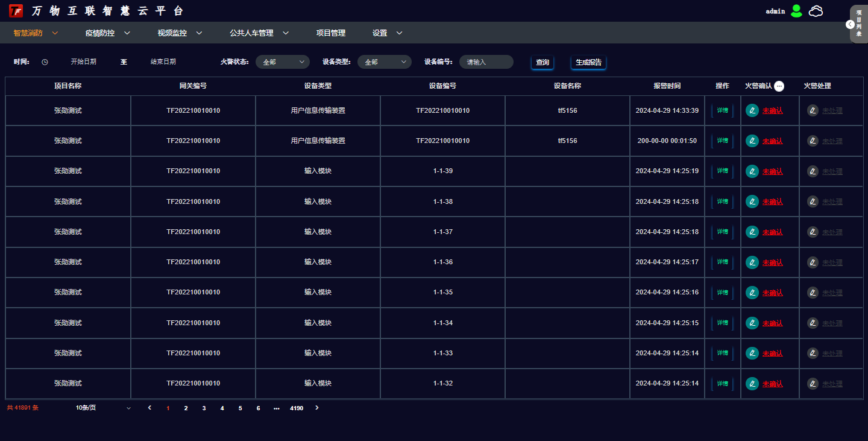Go to next page arrow in pagination
This screenshot has width=868, height=441.
pos(317,408)
